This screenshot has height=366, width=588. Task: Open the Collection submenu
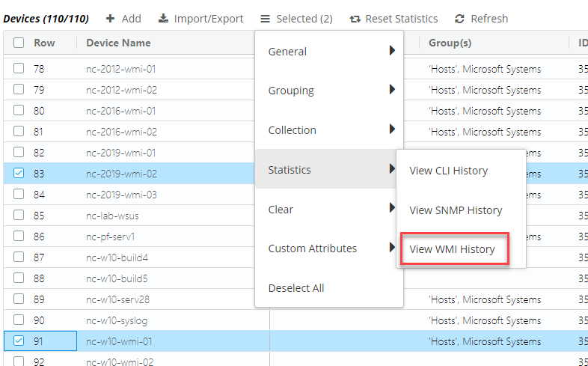click(329, 130)
